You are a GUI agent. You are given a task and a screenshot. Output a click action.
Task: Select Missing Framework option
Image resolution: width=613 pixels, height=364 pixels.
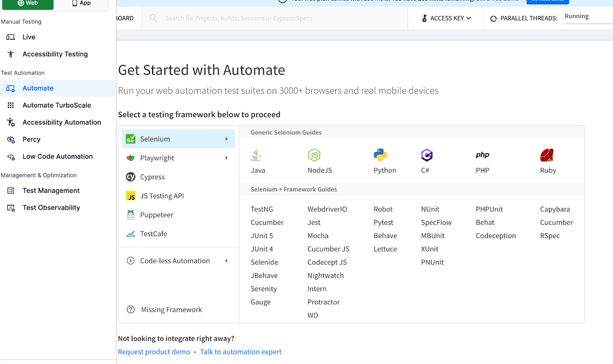(x=171, y=310)
